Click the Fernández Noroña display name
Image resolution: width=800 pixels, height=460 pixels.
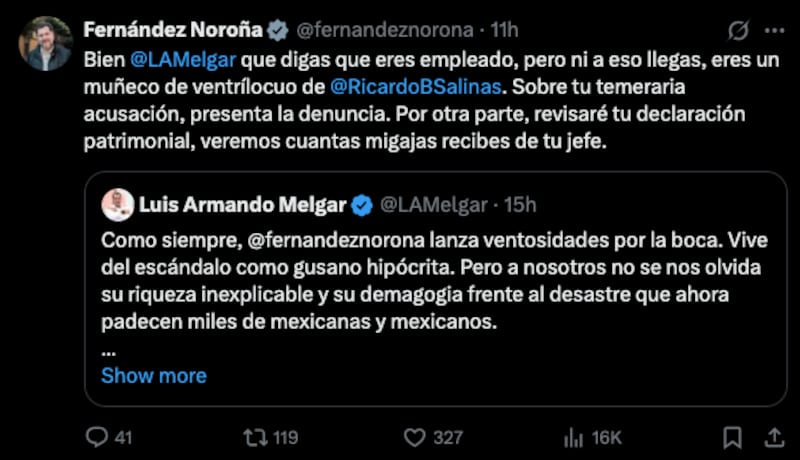[x=173, y=29]
